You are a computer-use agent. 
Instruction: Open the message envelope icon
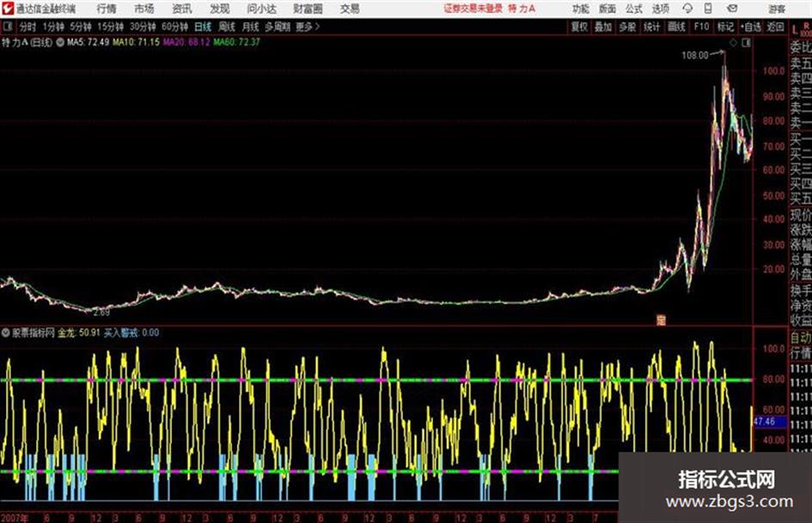732,9
